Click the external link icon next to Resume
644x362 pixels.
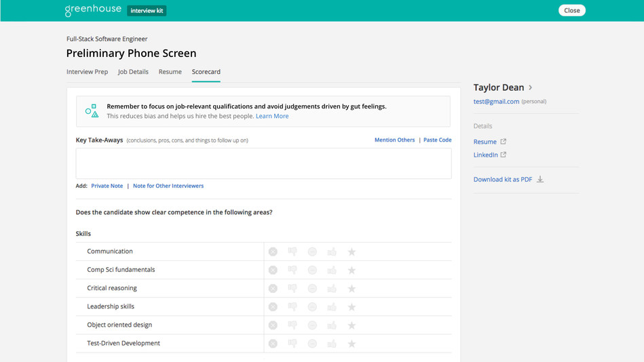click(504, 142)
